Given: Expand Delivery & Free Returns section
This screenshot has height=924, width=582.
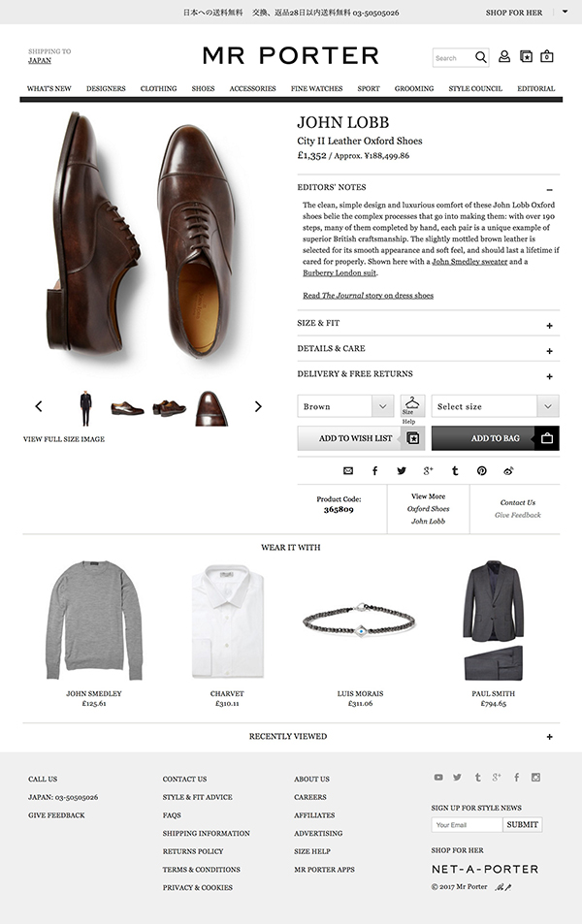Looking at the screenshot, I should (549, 376).
